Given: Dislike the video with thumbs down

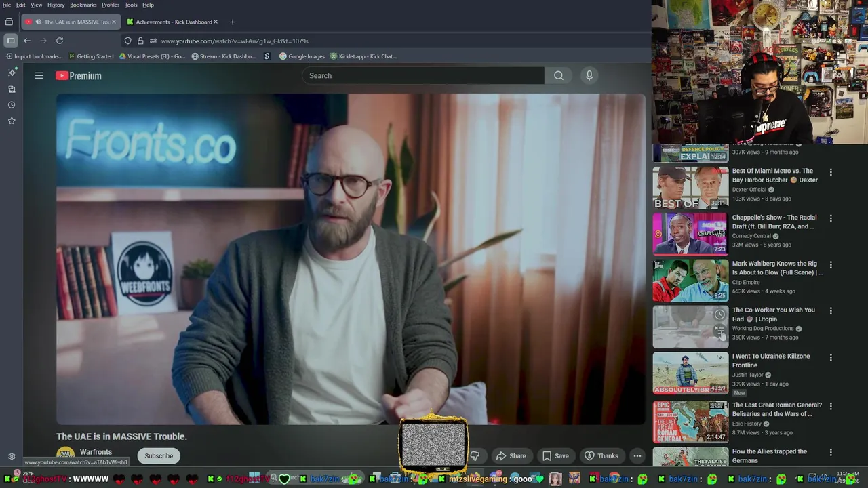Looking at the screenshot, I should 475,456.
